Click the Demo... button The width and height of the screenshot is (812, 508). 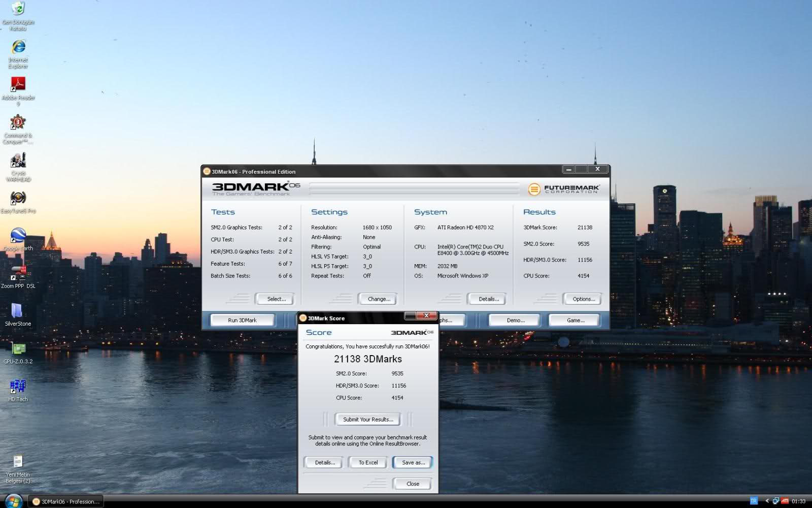515,320
